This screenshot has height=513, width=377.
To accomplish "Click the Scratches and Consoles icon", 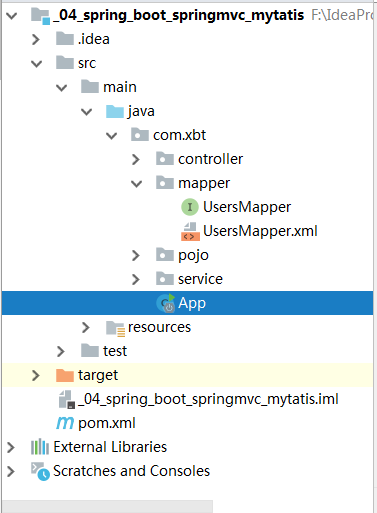I will click(x=40, y=471).
